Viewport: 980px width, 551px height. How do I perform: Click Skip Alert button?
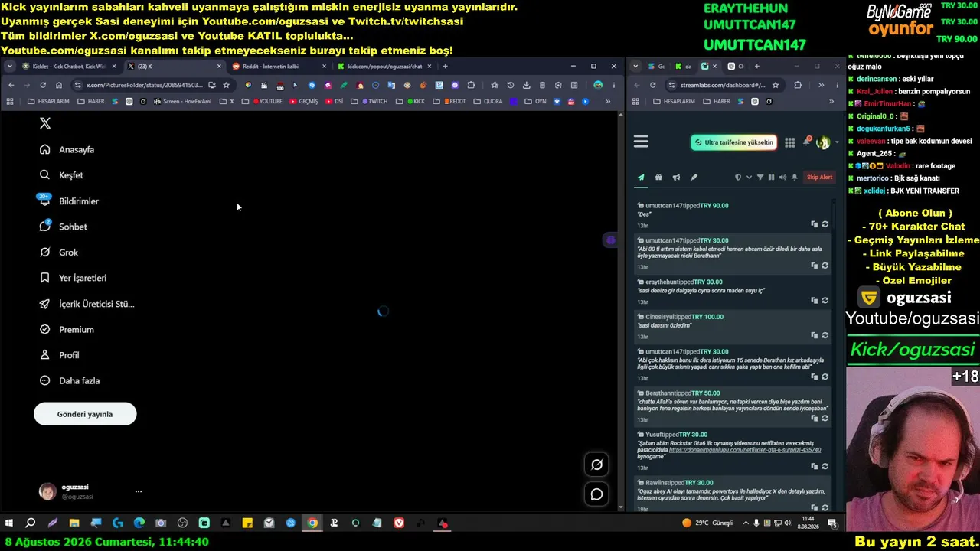pos(819,178)
